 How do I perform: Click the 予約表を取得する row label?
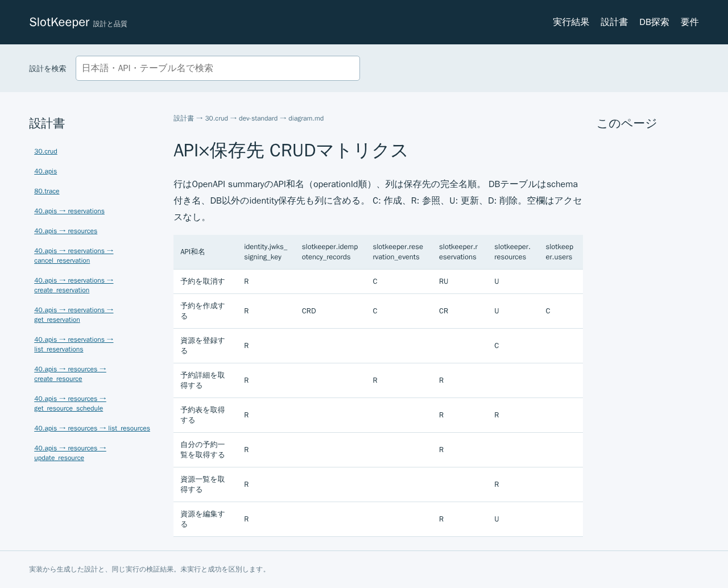202,415
